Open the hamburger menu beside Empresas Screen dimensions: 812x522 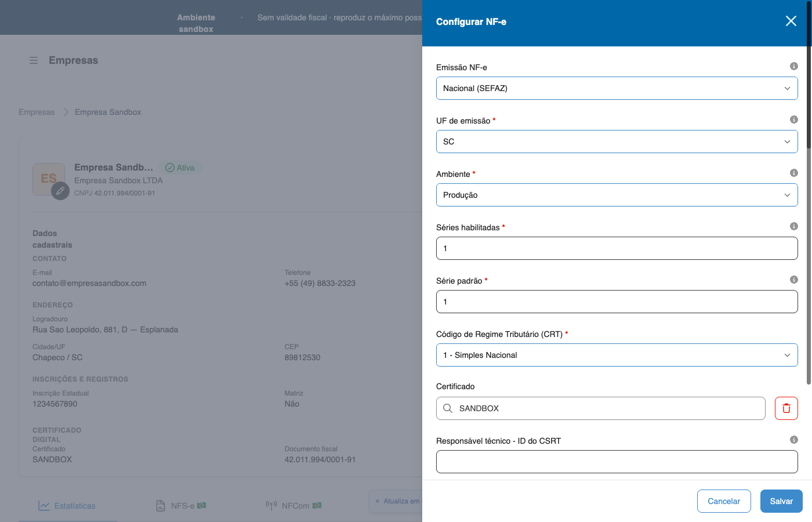34,60
